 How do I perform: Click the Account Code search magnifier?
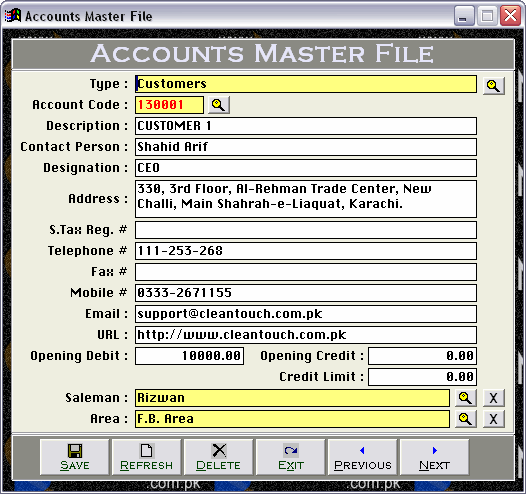click(x=219, y=105)
